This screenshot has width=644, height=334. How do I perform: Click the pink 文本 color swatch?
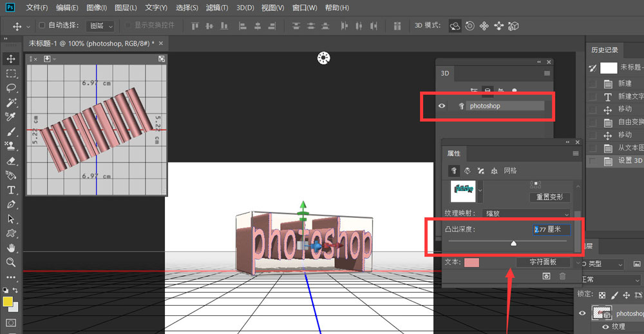click(472, 262)
